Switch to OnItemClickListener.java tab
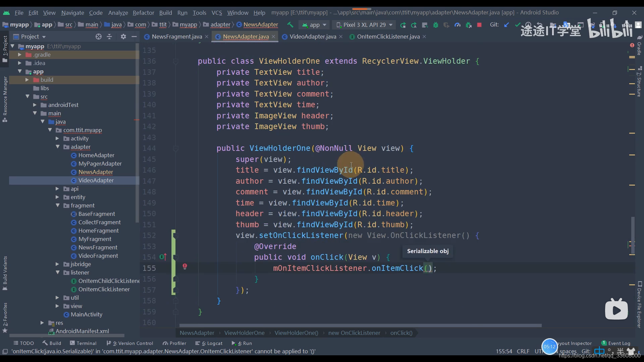Image resolution: width=644 pixels, height=362 pixels. (x=388, y=37)
